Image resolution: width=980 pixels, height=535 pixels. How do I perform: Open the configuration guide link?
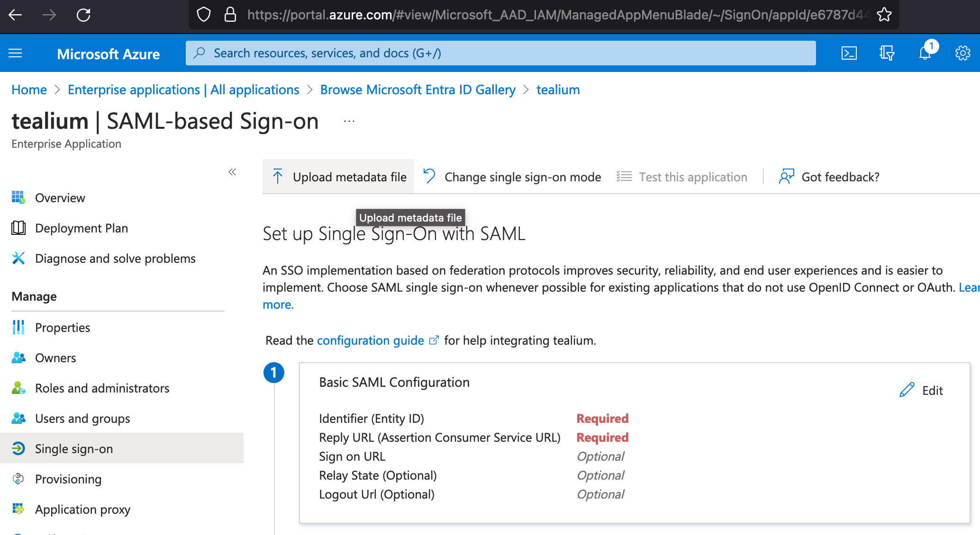coord(370,340)
